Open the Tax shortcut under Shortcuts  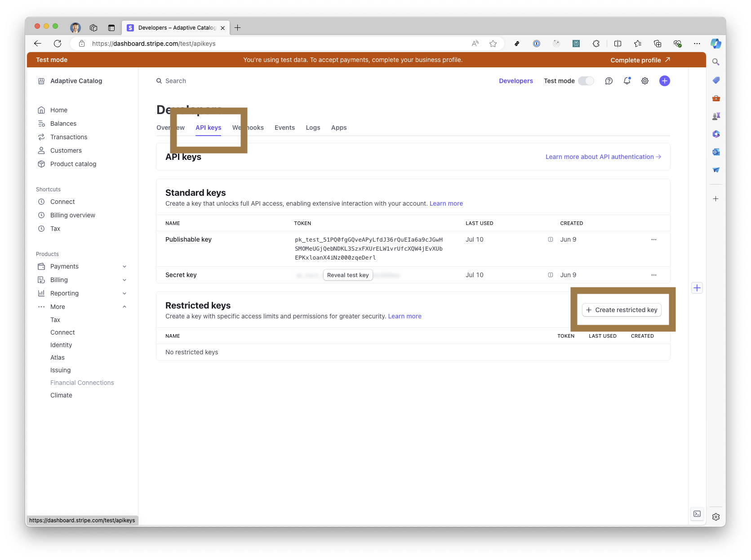tap(55, 229)
